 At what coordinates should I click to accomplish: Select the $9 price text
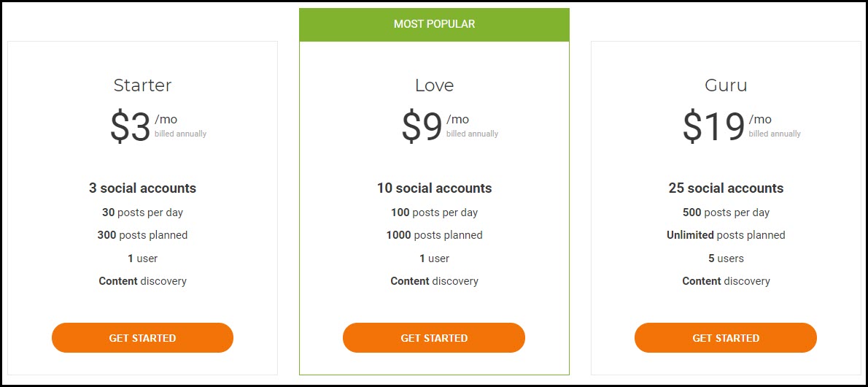(x=422, y=127)
